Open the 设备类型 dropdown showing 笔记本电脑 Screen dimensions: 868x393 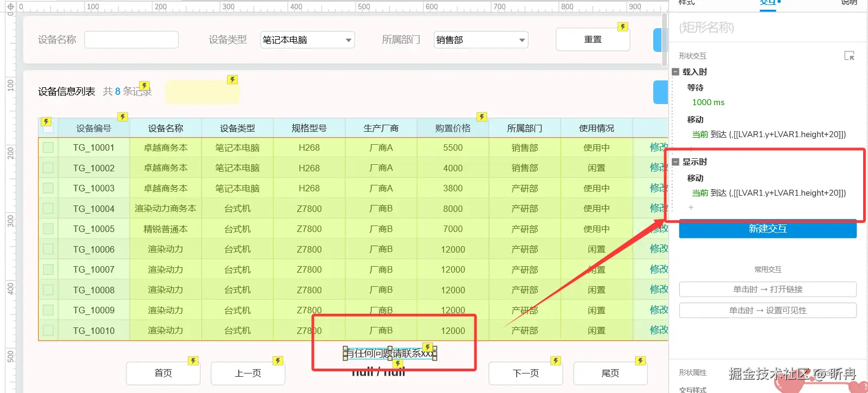click(307, 40)
